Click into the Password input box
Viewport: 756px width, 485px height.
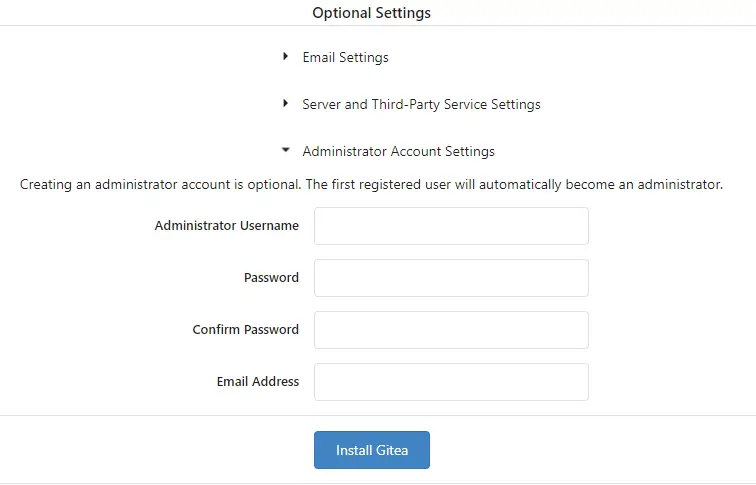tap(451, 278)
